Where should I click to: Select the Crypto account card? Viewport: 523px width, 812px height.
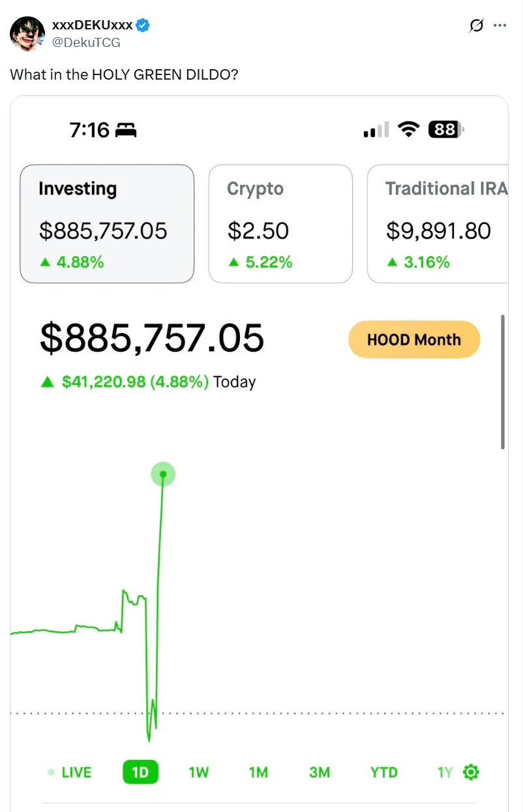(280, 223)
